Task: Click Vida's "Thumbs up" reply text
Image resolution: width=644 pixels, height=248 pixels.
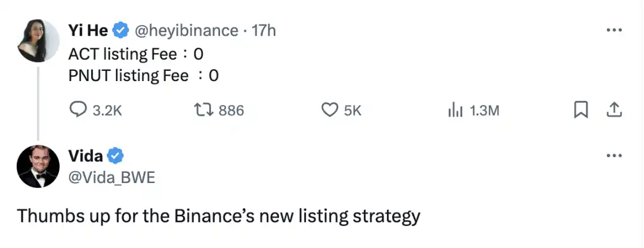Action: 219,215
